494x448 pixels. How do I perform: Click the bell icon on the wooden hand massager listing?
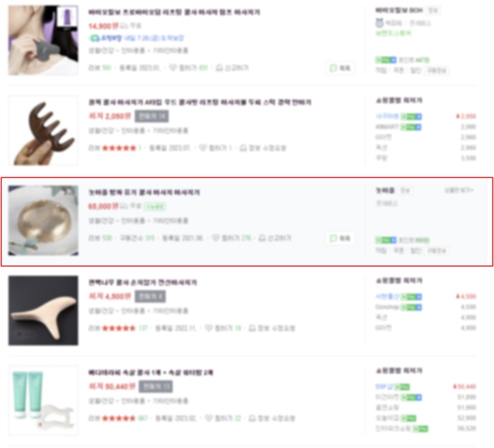[x=252, y=328]
